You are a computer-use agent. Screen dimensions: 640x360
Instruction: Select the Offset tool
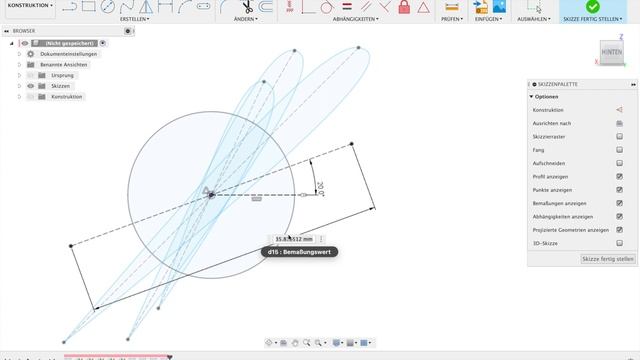click(x=266, y=7)
